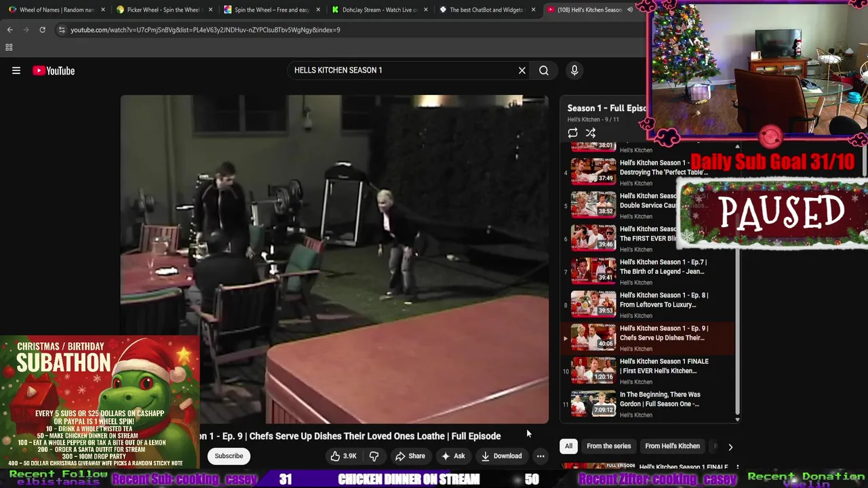Clear the search box text

point(522,70)
